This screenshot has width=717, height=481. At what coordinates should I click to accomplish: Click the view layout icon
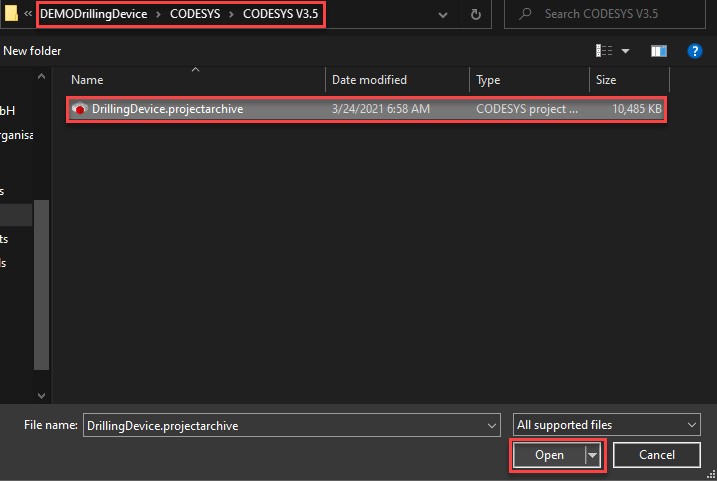[x=604, y=51]
